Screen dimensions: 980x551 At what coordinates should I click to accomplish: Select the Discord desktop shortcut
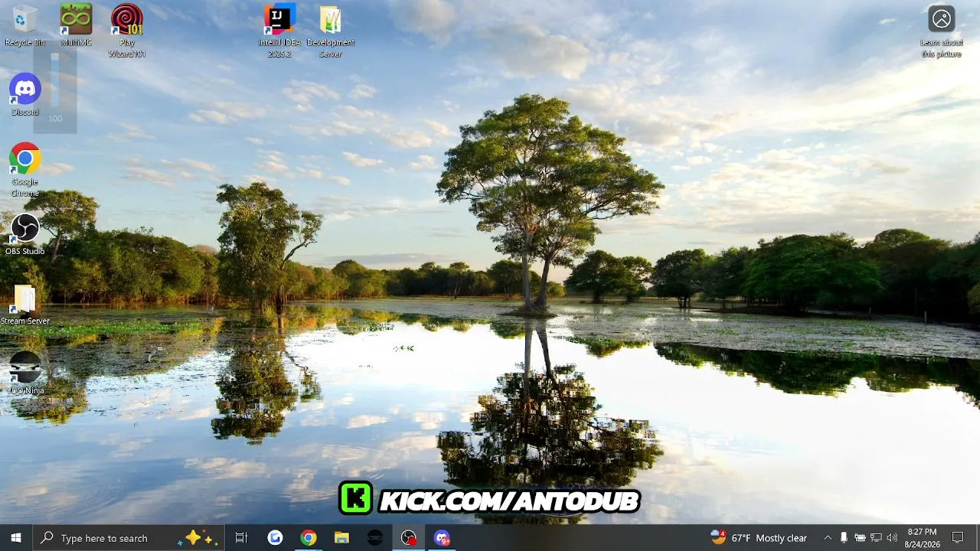(x=24, y=95)
